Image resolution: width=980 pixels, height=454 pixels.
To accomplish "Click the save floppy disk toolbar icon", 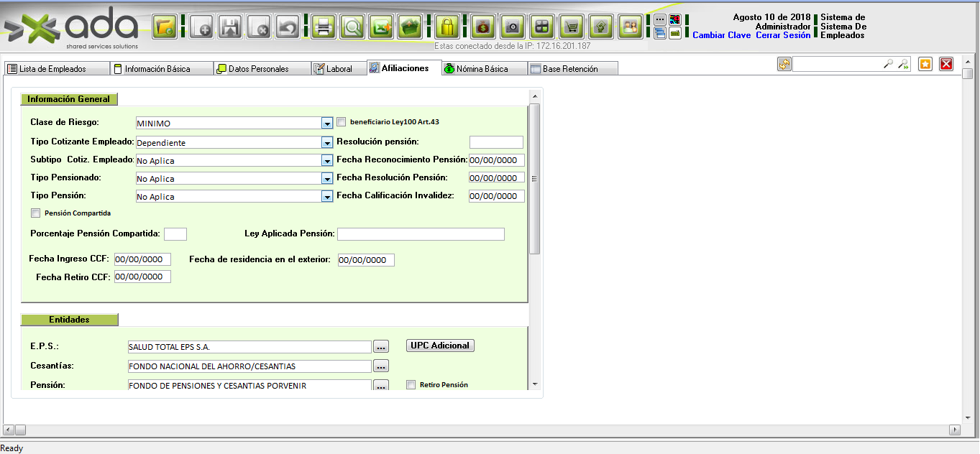I will click(x=232, y=27).
